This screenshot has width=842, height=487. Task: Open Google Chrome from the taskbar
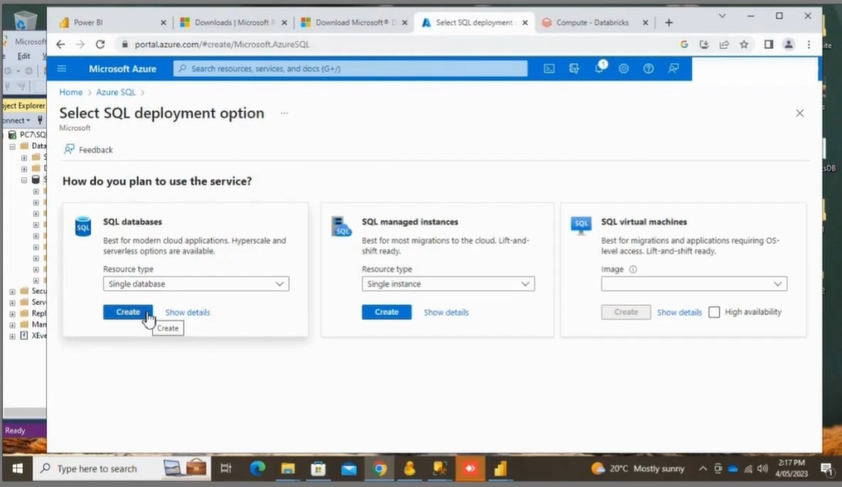point(379,469)
